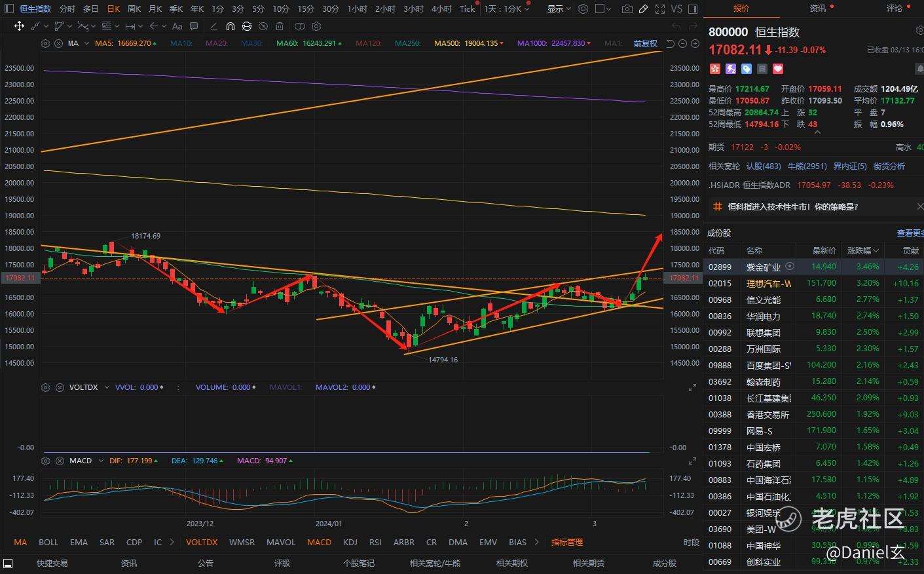Switch to the 周K weekly chart tab
This screenshot has width=924, height=574.
[x=134, y=9]
